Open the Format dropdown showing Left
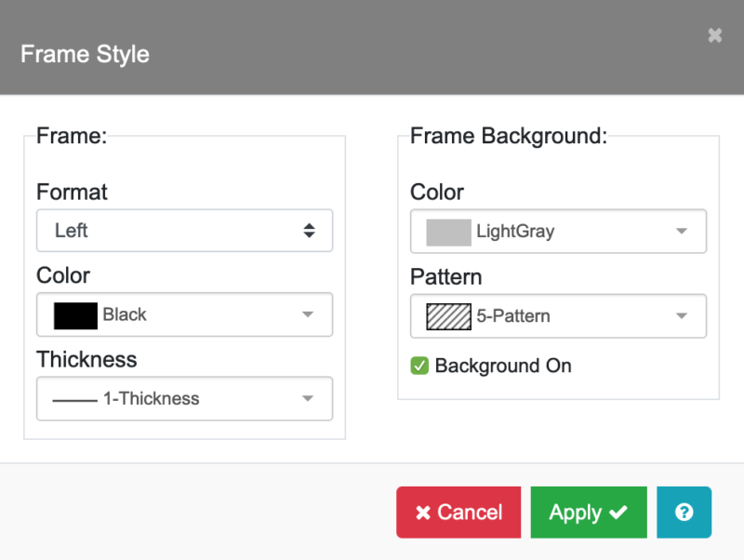Viewport: 744px width, 560px height. pyautogui.click(x=184, y=231)
